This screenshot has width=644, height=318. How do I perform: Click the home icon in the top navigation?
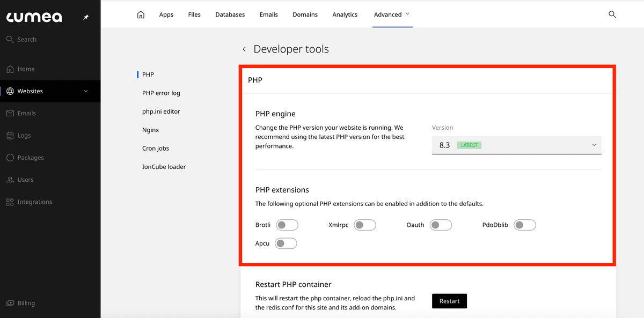141,14
